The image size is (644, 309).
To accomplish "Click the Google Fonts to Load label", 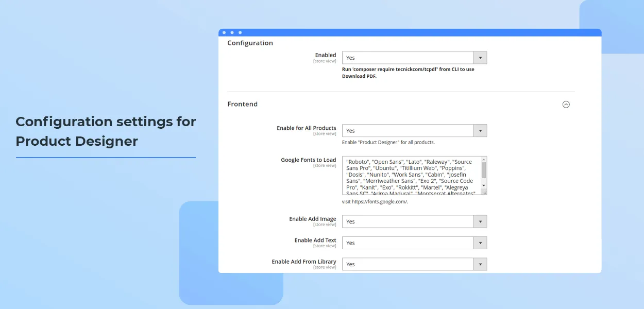I will point(308,160).
